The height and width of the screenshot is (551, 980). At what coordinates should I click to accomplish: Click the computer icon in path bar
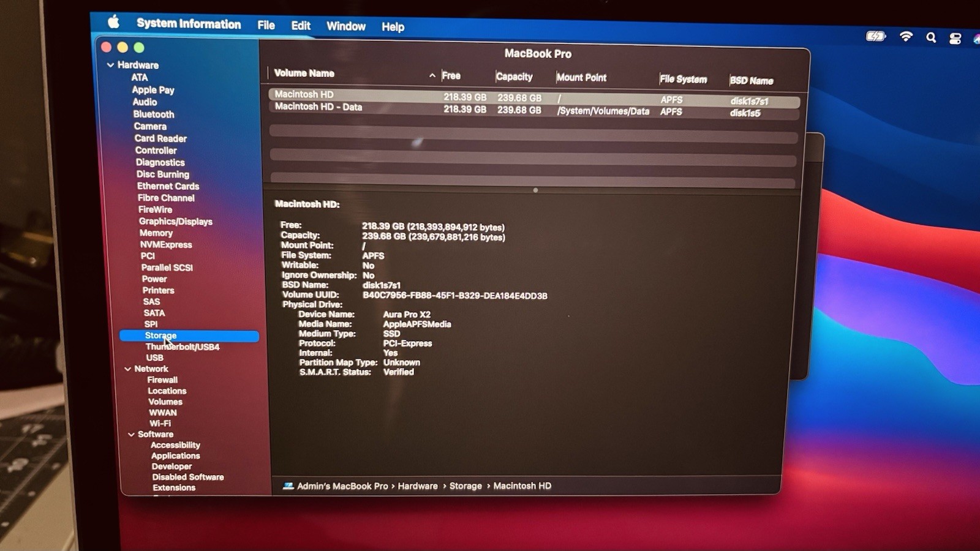coord(288,486)
